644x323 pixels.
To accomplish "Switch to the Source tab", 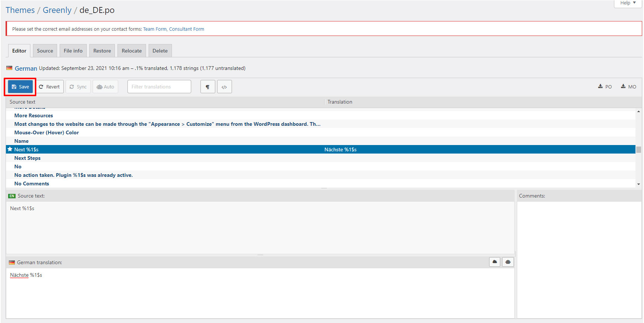I will pos(45,51).
